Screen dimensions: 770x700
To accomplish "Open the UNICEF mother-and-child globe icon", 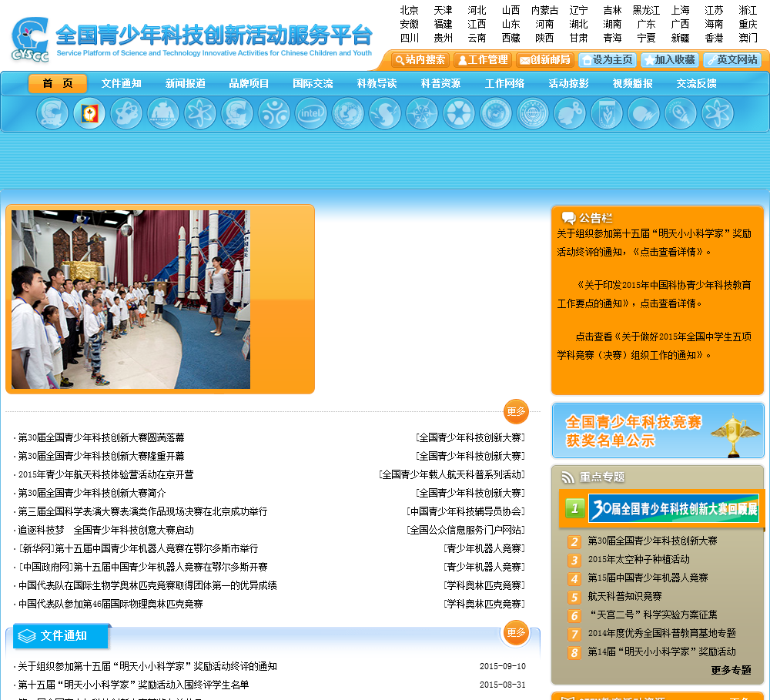I will tap(348, 113).
